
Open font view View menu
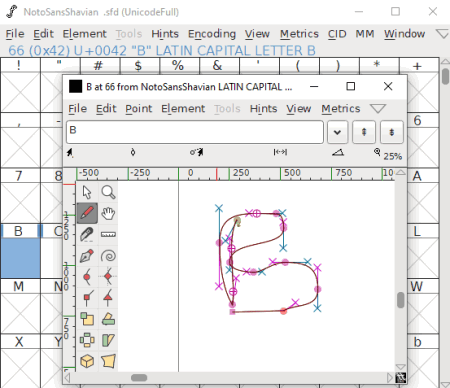(257, 34)
